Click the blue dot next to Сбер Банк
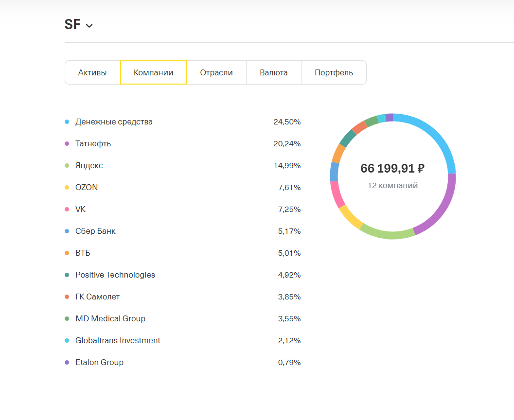Image resolution: width=514 pixels, height=420 pixels. coord(67,231)
